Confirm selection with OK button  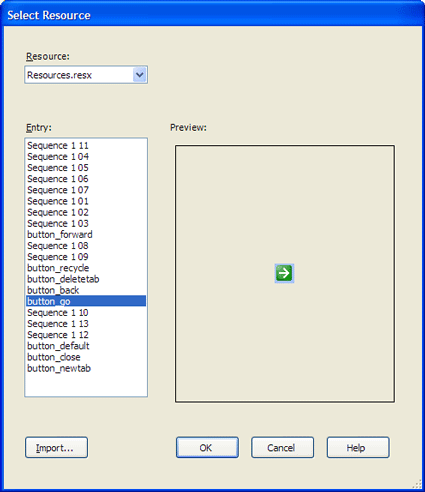coord(207,447)
